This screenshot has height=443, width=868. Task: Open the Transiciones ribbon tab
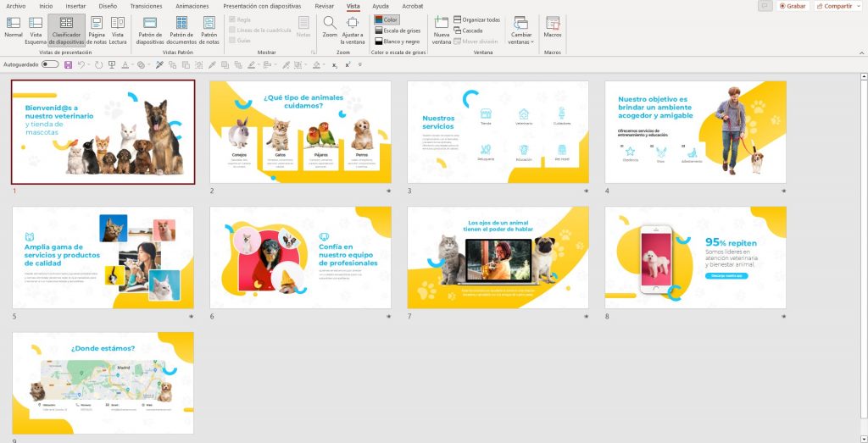point(146,6)
